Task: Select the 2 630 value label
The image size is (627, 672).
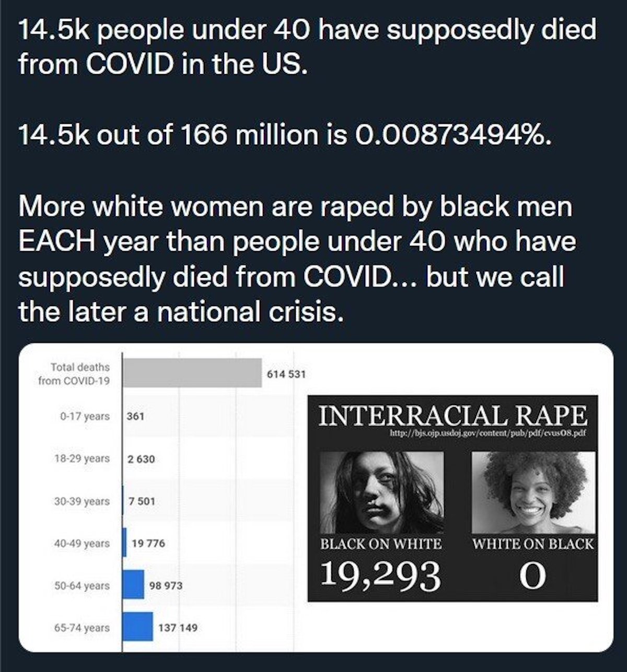Action: [x=141, y=459]
